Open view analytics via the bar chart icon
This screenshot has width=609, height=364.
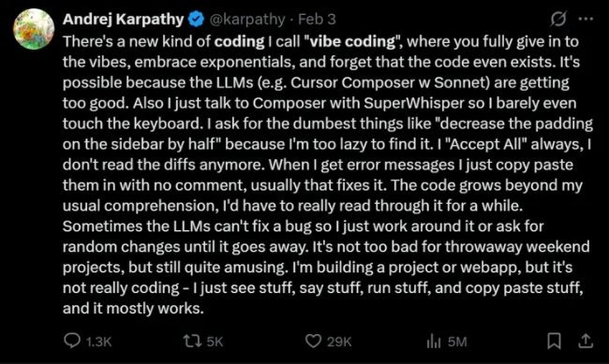[434, 342]
